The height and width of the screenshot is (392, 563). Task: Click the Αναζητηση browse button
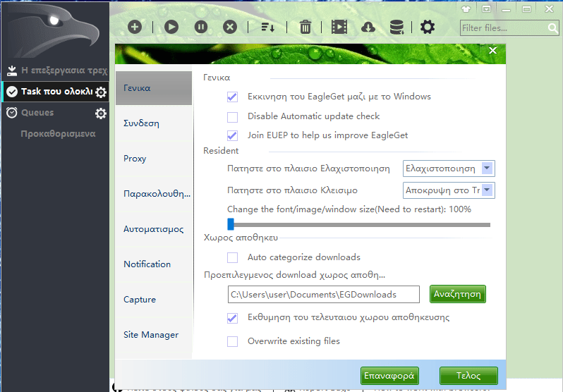tap(457, 294)
